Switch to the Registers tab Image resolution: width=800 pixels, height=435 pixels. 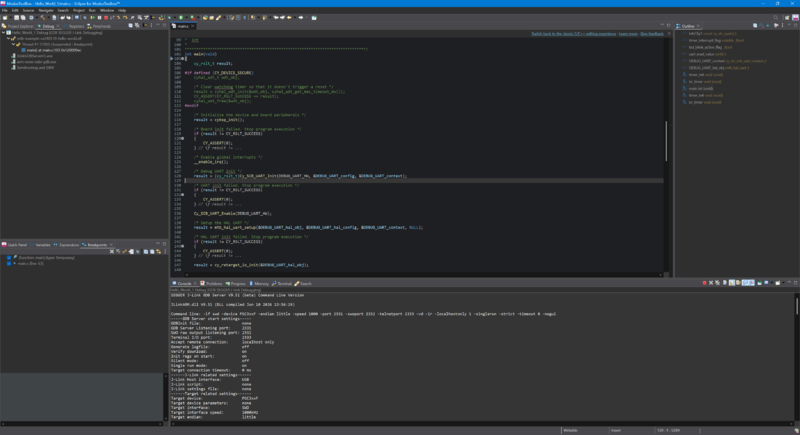click(x=73, y=26)
